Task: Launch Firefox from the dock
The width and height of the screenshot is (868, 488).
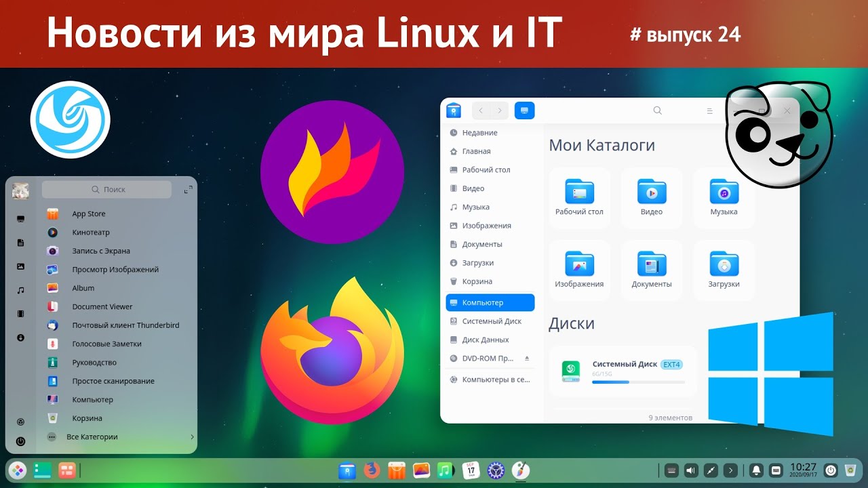Action: pos(372,470)
